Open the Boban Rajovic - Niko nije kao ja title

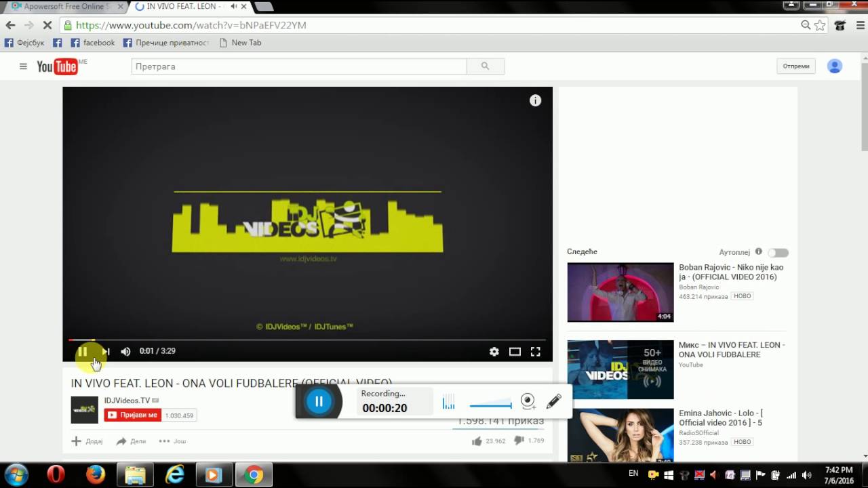(x=731, y=272)
